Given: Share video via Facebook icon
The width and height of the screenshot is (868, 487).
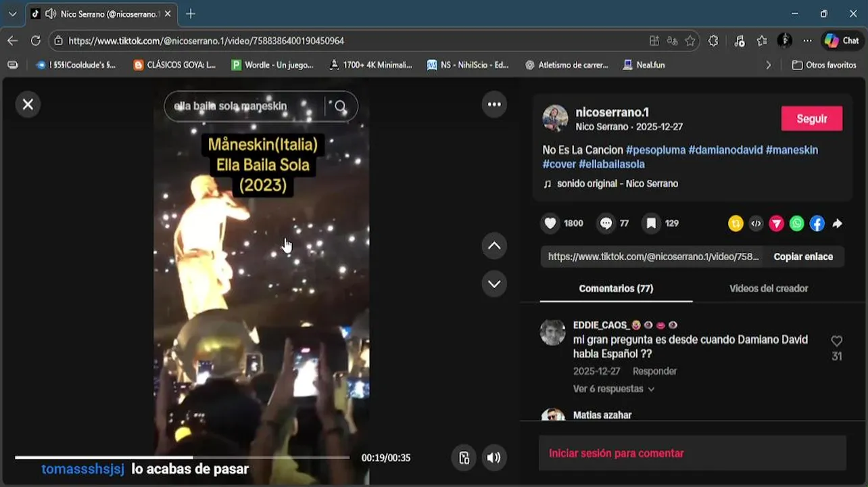Looking at the screenshot, I should [x=817, y=223].
